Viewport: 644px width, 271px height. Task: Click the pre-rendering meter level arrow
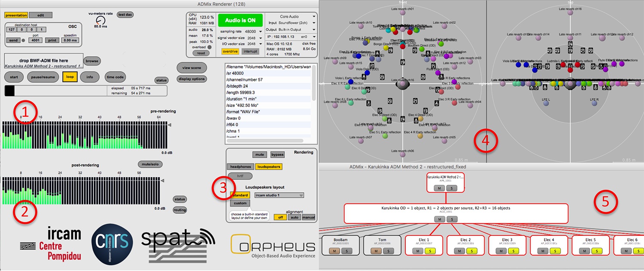170,125
